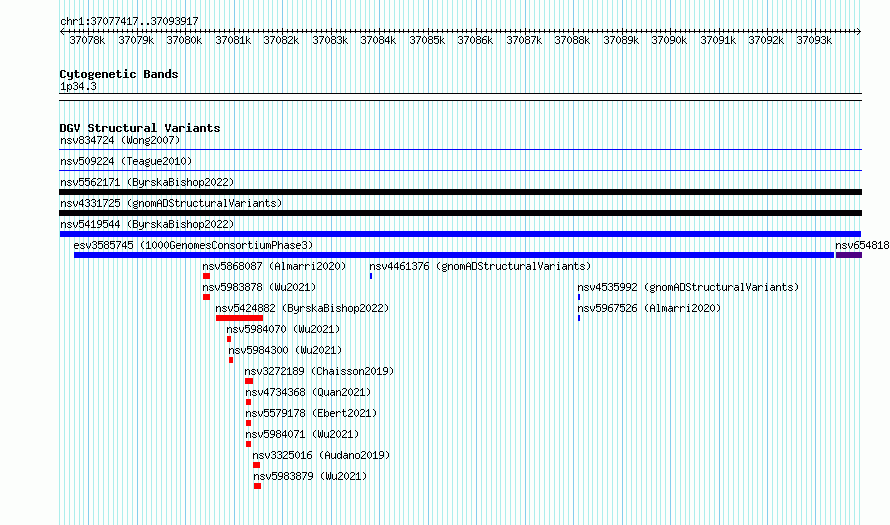The height and width of the screenshot is (525, 890).
Task: Open nsv3325016 (Audano2019) label
Action: tap(321, 455)
